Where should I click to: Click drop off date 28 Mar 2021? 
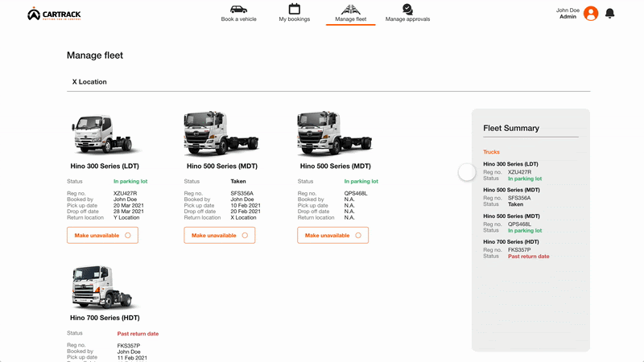point(129,212)
